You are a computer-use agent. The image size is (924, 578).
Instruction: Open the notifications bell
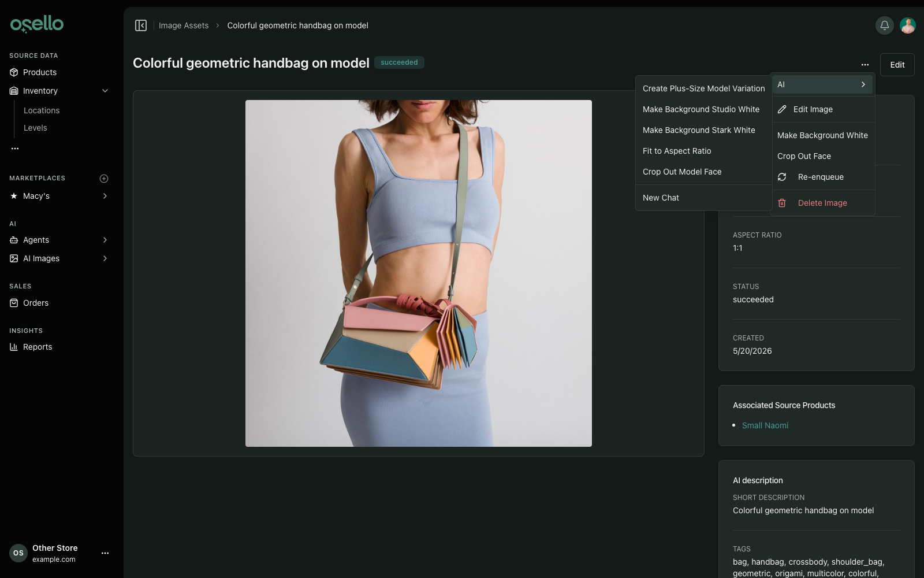(x=884, y=25)
